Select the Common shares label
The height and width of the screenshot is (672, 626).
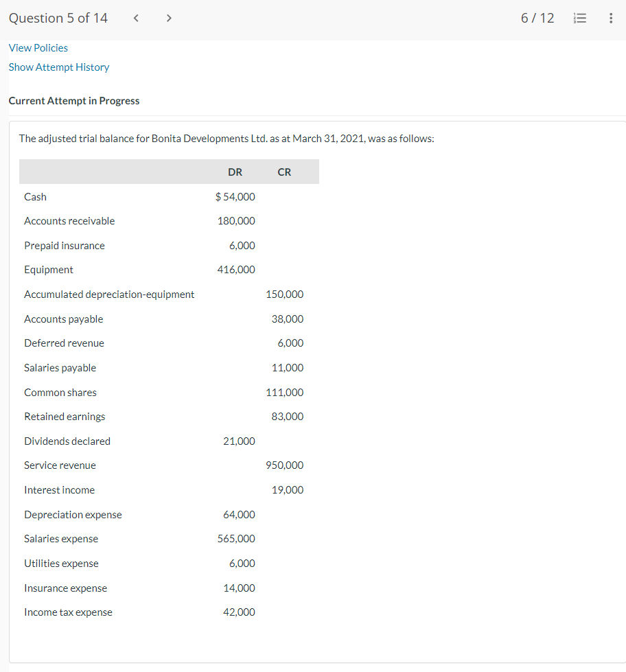60,393
